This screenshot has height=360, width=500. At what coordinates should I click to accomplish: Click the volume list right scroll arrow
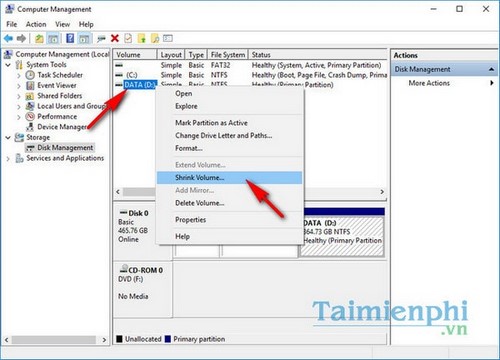382,192
